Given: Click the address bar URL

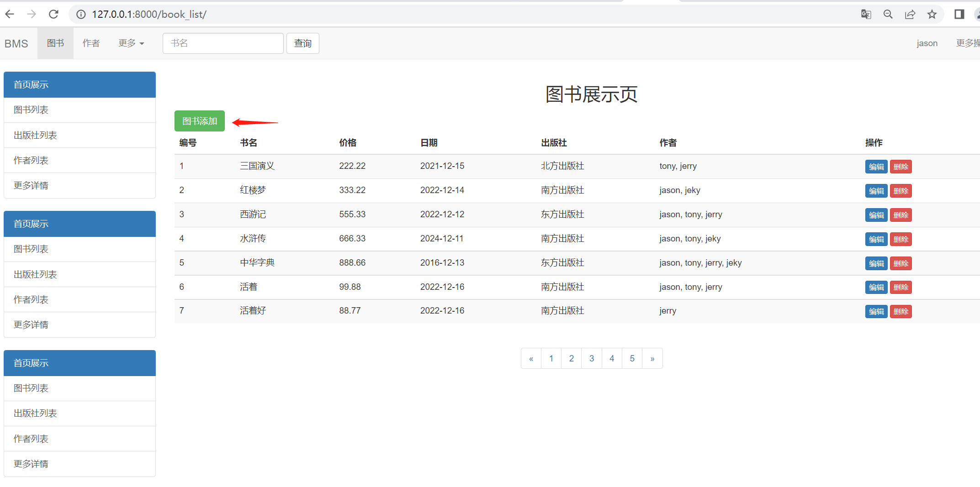Looking at the screenshot, I should pos(149,15).
